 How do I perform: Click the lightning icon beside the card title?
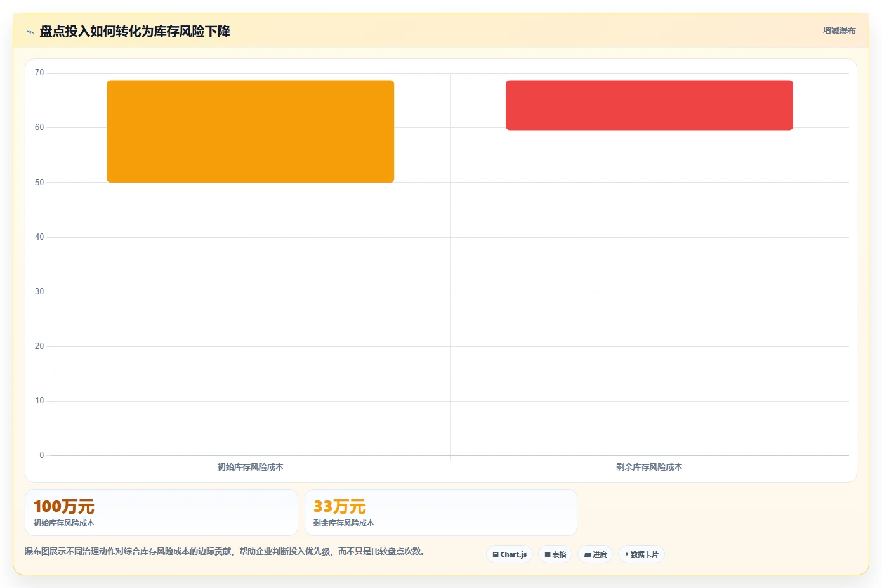click(x=30, y=32)
